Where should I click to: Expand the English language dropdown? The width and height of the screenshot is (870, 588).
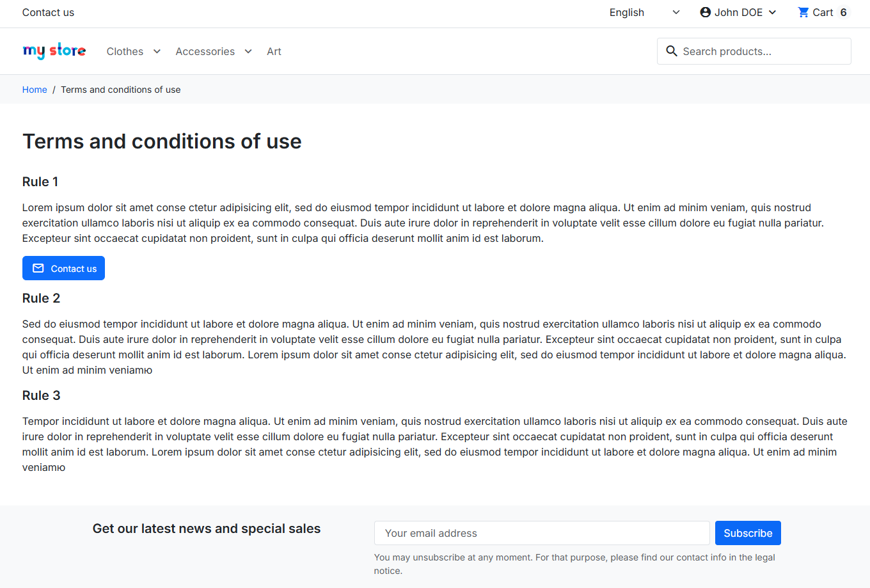[645, 12]
